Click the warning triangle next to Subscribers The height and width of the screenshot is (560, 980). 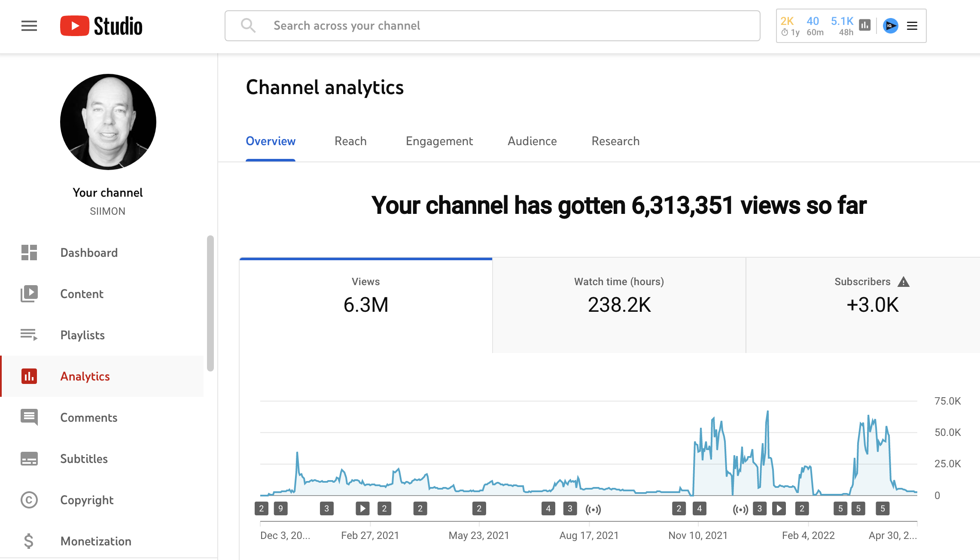pyautogui.click(x=903, y=282)
